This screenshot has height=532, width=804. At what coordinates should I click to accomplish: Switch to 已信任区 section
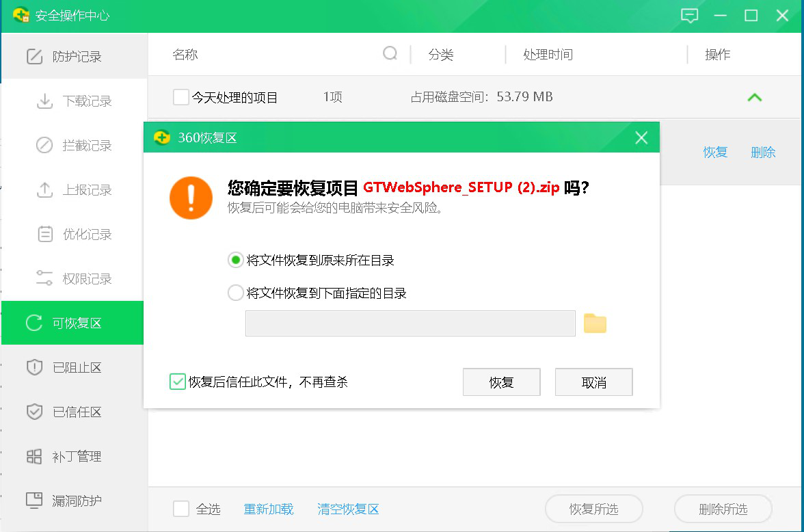[77, 412]
